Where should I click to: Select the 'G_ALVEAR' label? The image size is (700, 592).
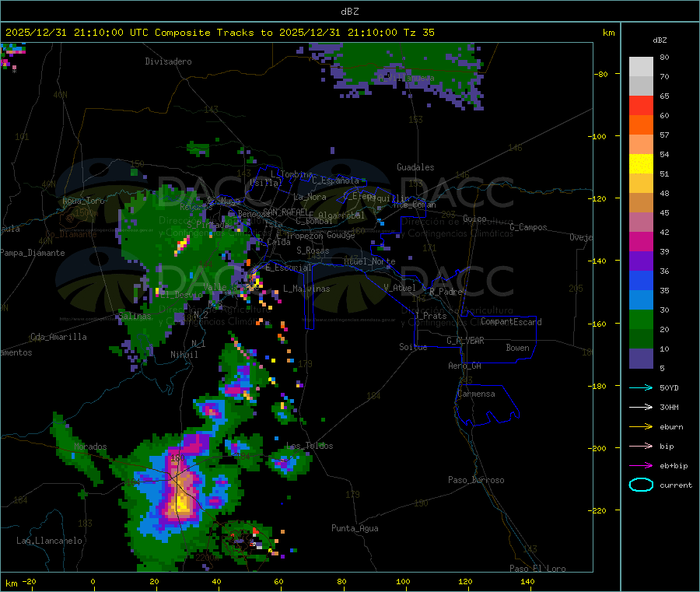pos(466,341)
